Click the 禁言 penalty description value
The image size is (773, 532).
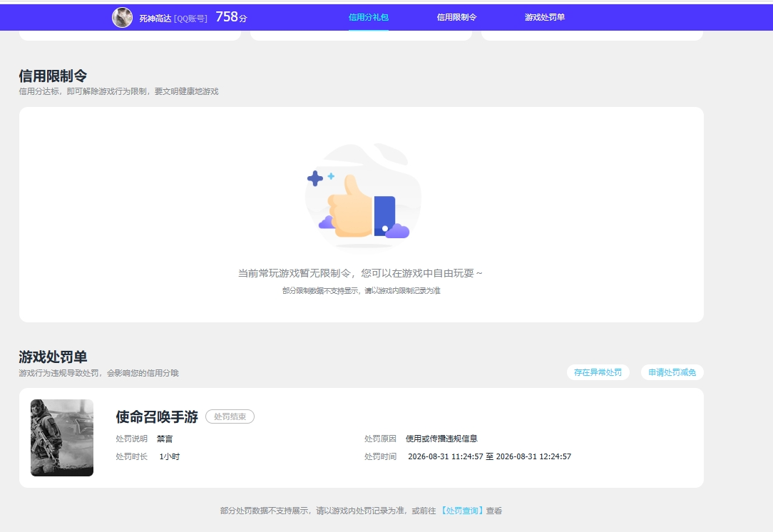point(165,439)
